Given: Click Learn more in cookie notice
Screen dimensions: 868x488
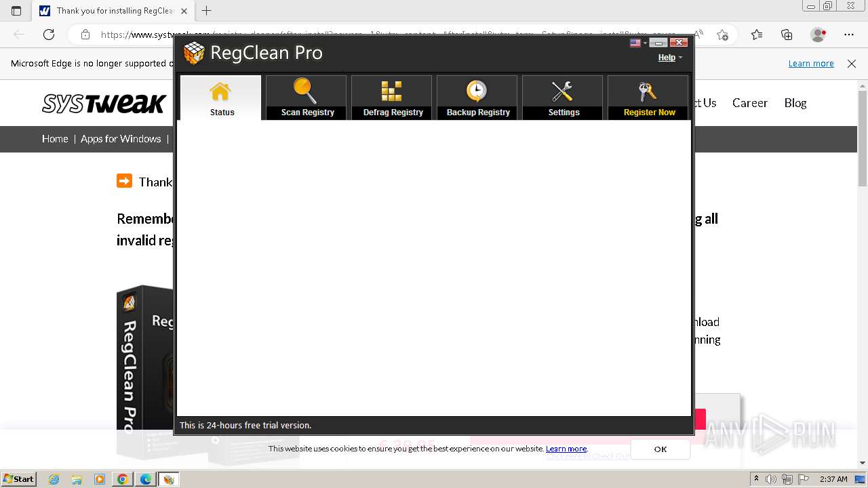Looking at the screenshot, I should (x=566, y=449).
